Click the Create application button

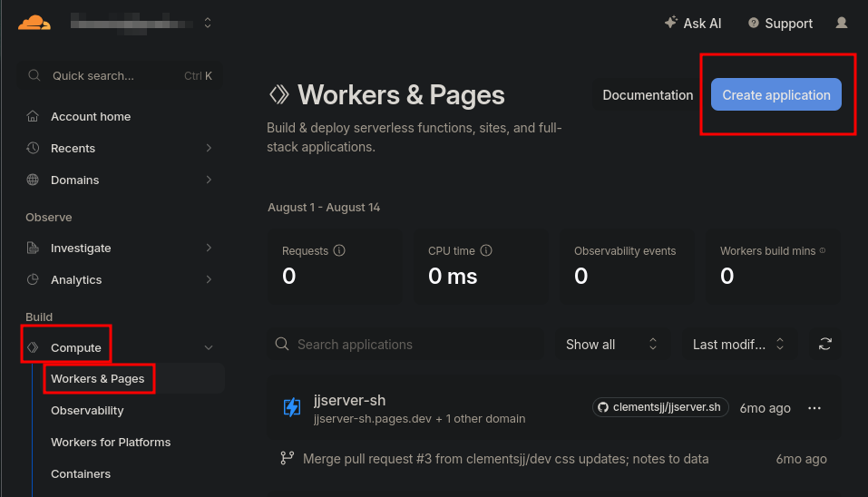coord(776,94)
